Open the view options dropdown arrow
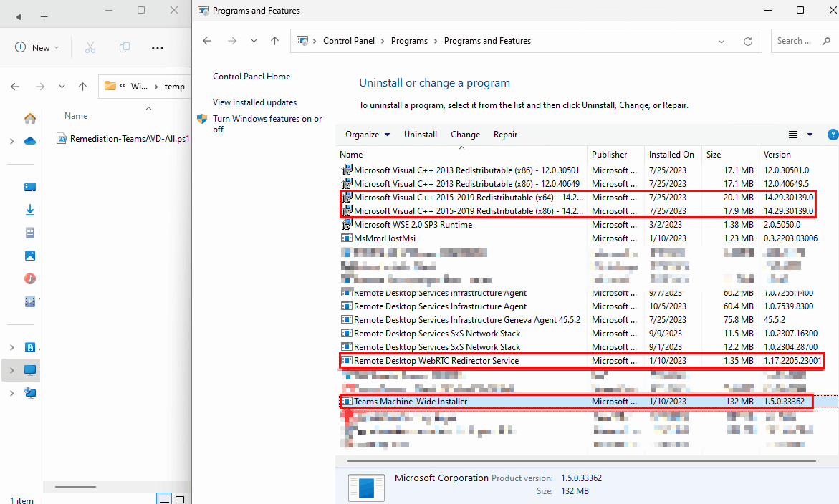839x504 pixels. pyautogui.click(x=810, y=135)
